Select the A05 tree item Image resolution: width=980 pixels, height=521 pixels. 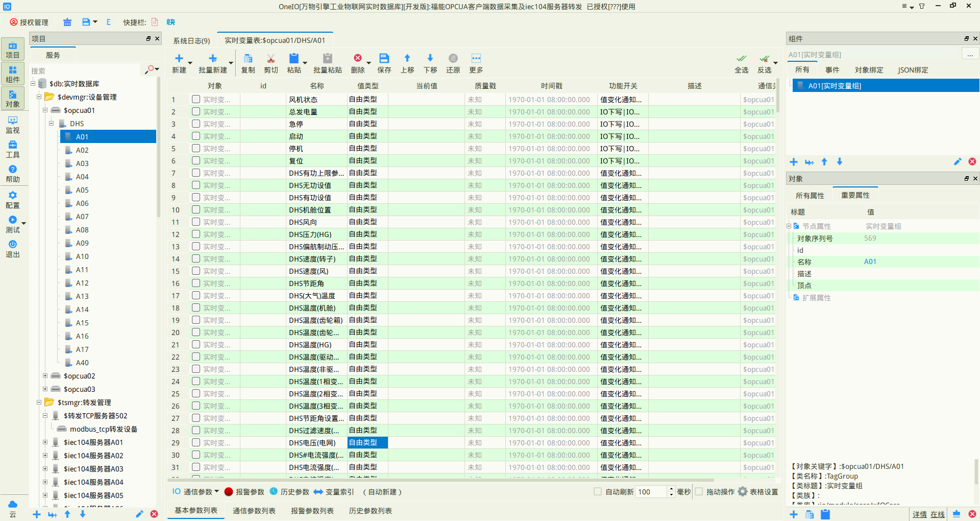coord(82,190)
